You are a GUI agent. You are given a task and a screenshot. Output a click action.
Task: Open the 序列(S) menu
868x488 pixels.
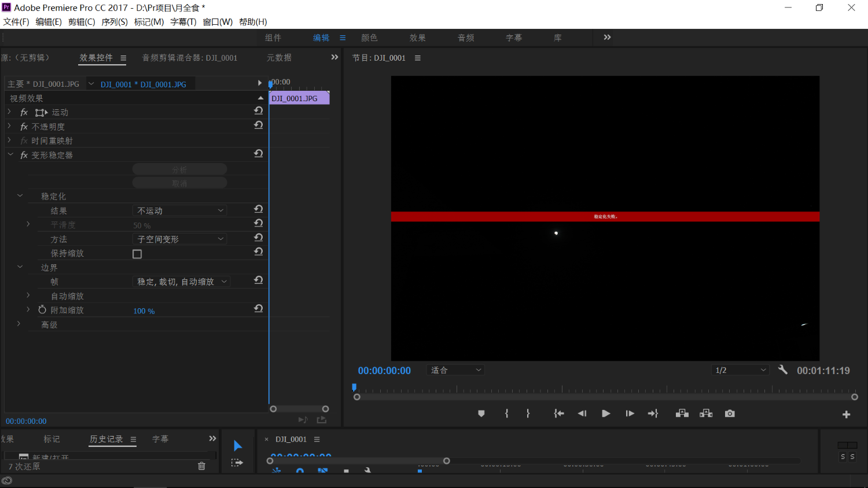(x=115, y=21)
